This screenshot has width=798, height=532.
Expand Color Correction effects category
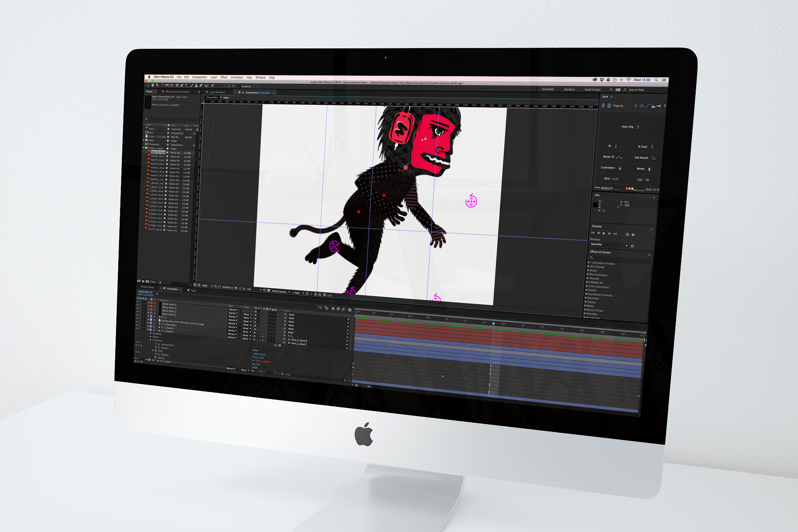tap(587, 286)
